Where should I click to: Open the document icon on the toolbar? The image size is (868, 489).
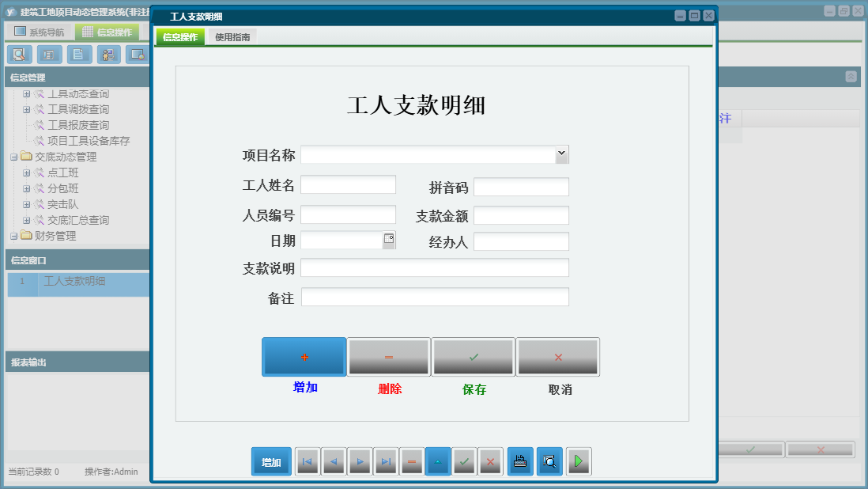pyautogui.click(x=77, y=55)
